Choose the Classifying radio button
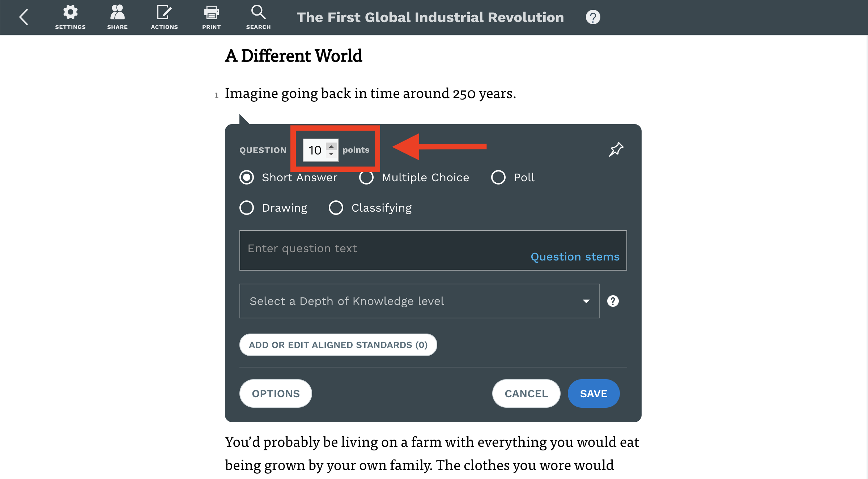 pyautogui.click(x=336, y=208)
